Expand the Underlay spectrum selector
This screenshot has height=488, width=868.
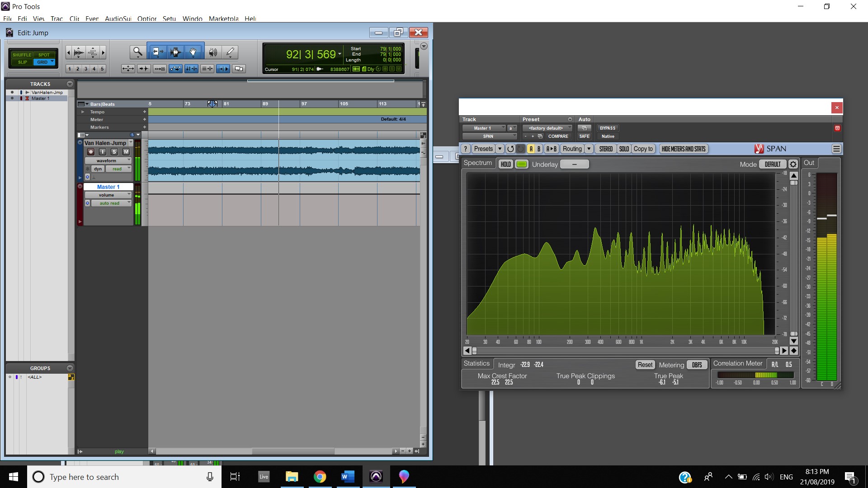pos(574,164)
